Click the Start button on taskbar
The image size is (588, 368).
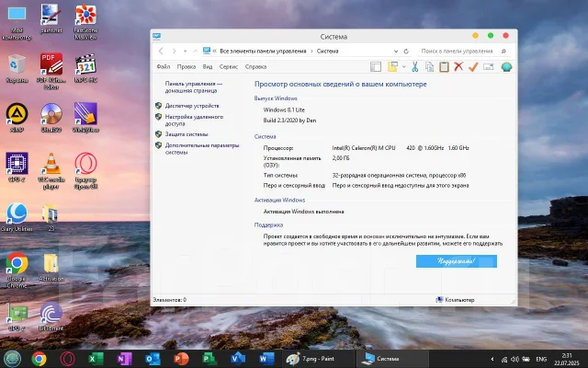pyautogui.click(x=12, y=359)
